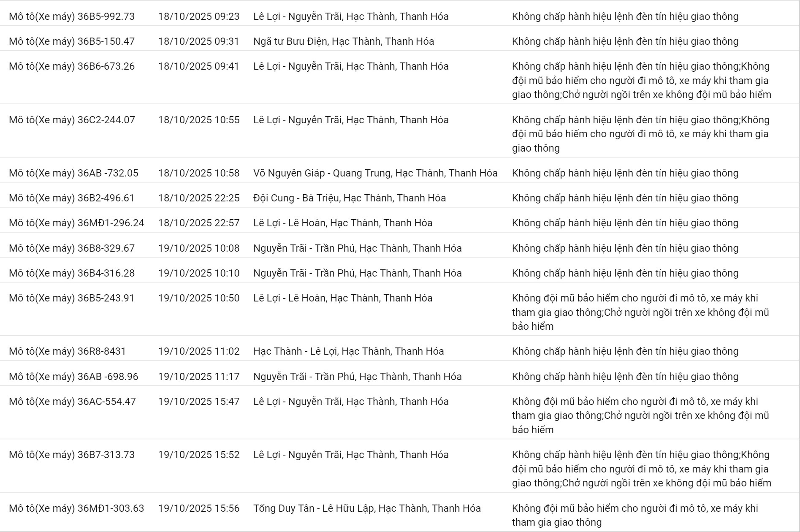The height and width of the screenshot is (532, 800).
Task: Select plate 36MĐ1-303.63 entry
Action: (76, 508)
